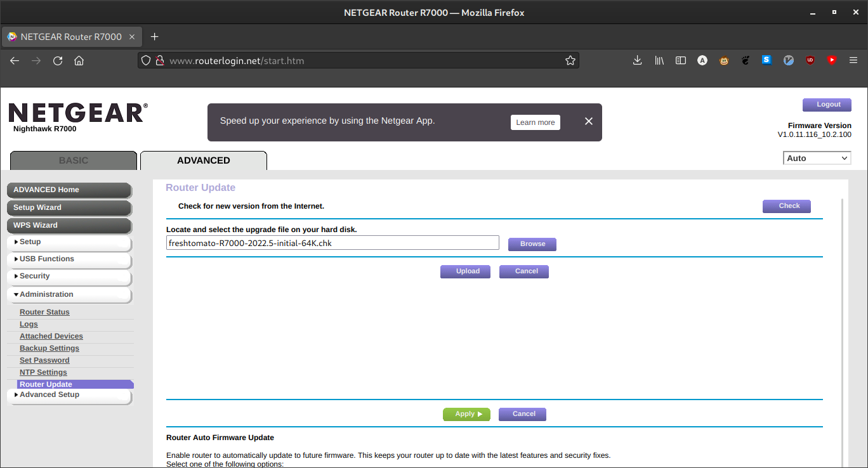Click the Router Auto Firmware Update heading
868x468 pixels.
(x=220, y=438)
